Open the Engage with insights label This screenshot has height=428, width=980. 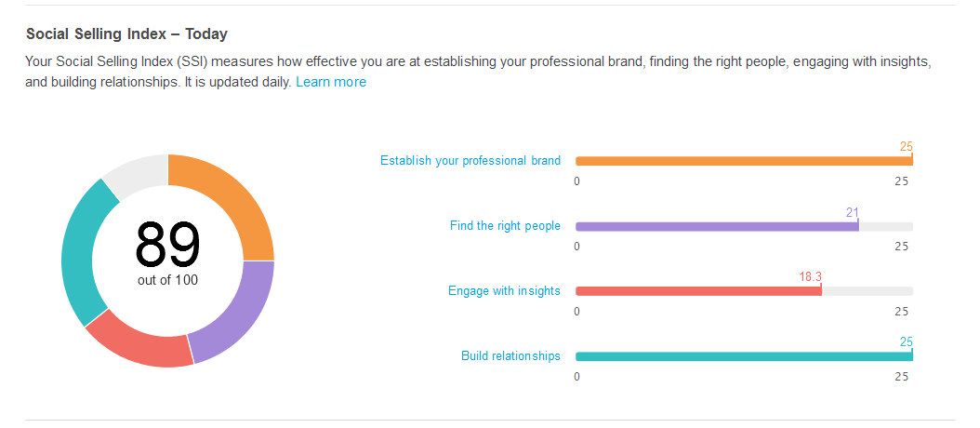pyautogui.click(x=504, y=290)
